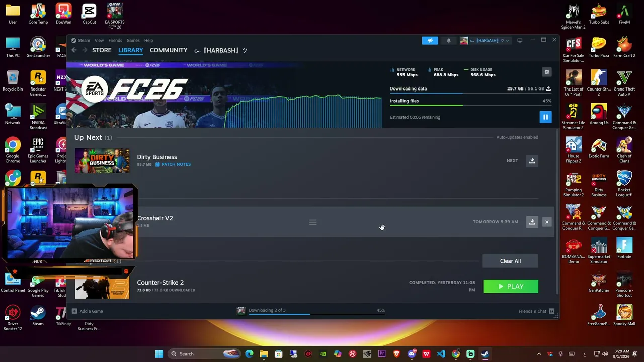
Task: Click the Clear All button
Action: (x=510, y=261)
